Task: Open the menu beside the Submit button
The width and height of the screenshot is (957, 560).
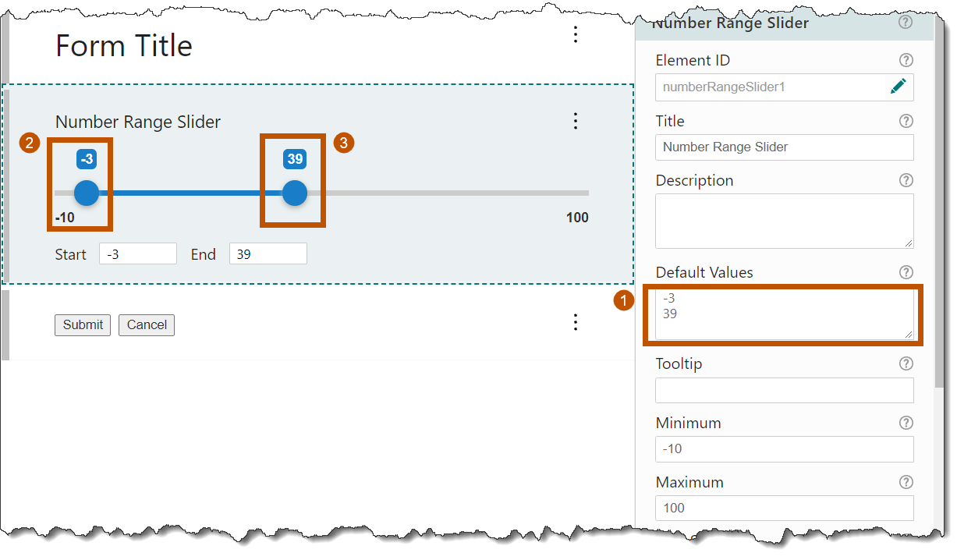Action: click(576, 322)
